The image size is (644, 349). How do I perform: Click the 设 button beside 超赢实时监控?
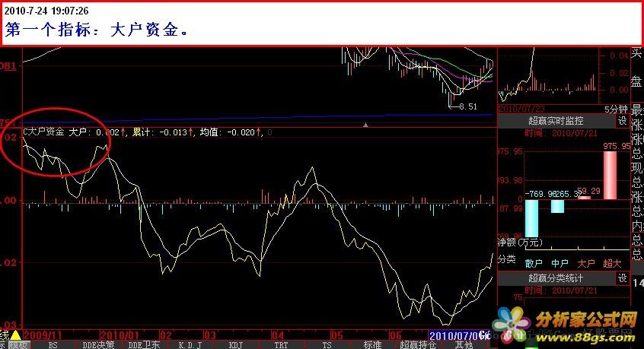[623, 121]
